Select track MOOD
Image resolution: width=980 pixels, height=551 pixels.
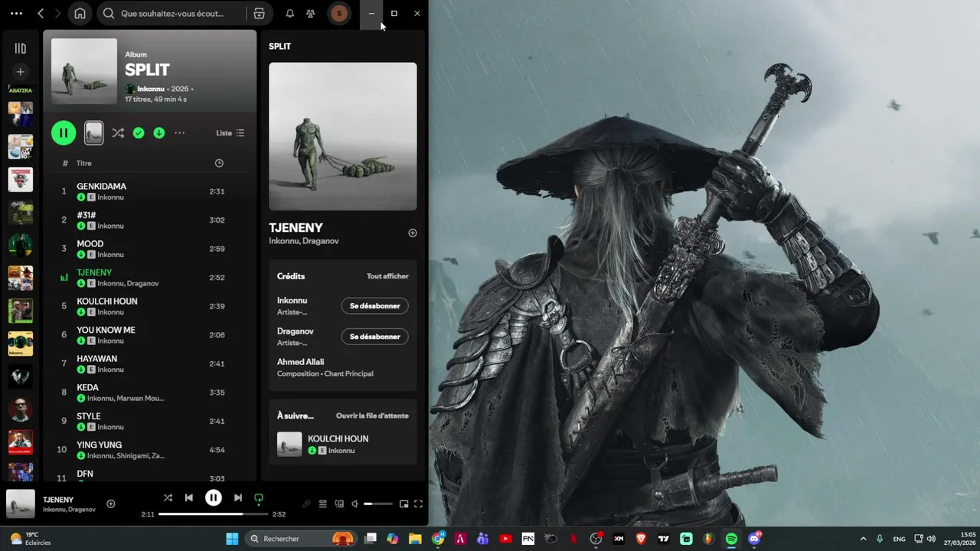[x=90, y=243]
